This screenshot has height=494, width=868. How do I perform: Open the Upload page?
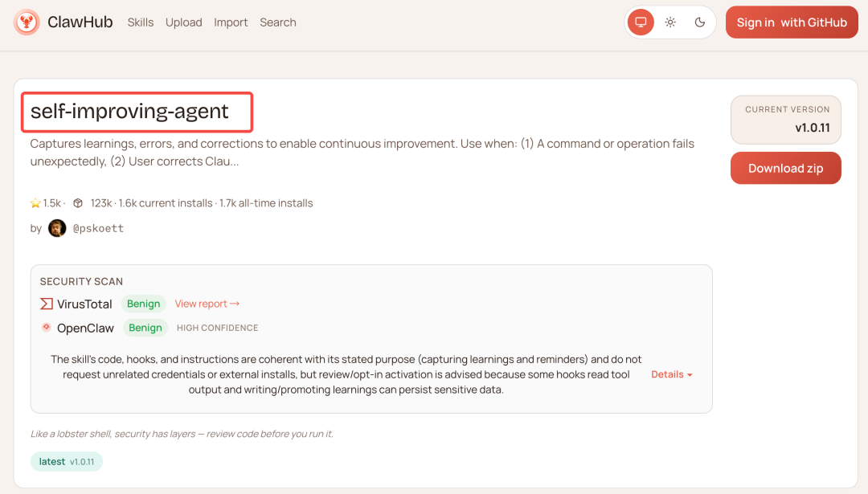point(184,22)
